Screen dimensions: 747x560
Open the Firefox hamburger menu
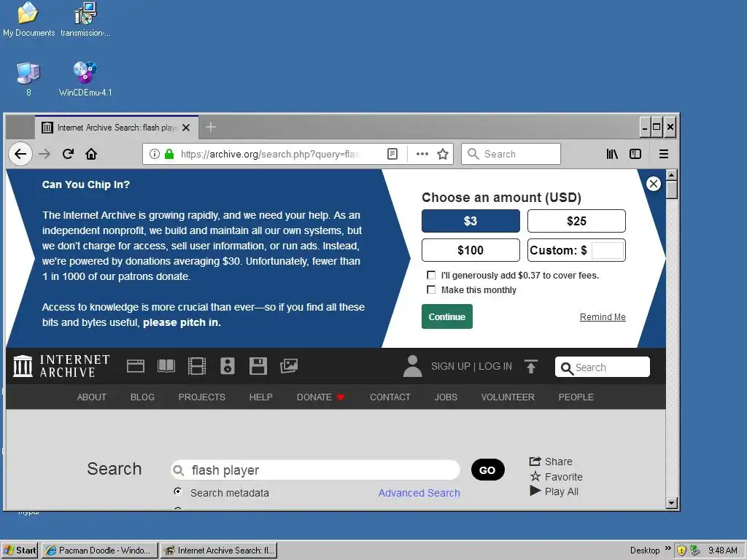[x=664, y=154]
